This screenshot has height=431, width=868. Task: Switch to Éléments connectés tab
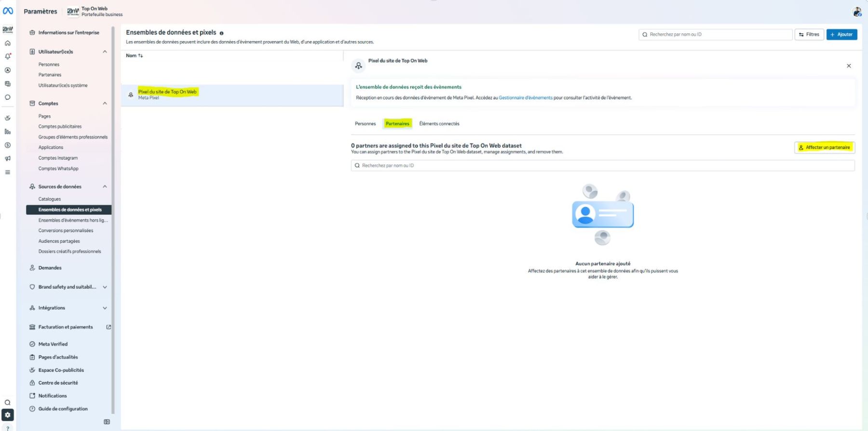pos(439,124)
